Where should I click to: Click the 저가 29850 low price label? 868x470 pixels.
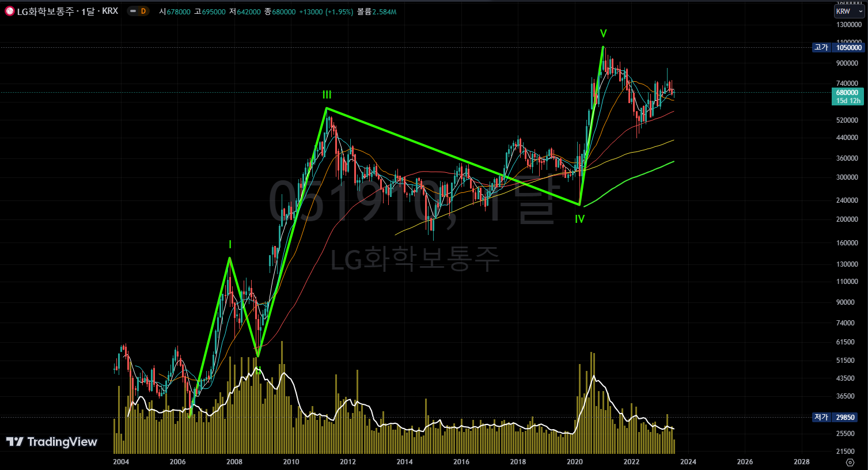pos(835,417)
